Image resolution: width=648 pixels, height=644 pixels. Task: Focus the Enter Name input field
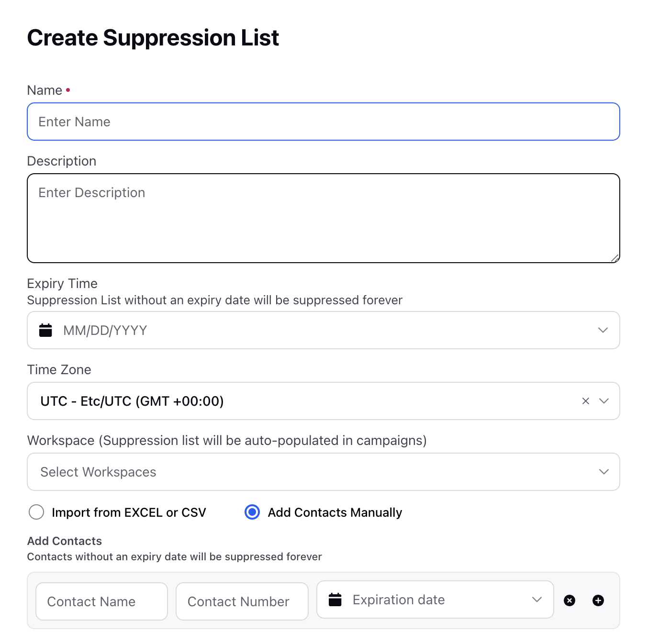pos(324,122)
